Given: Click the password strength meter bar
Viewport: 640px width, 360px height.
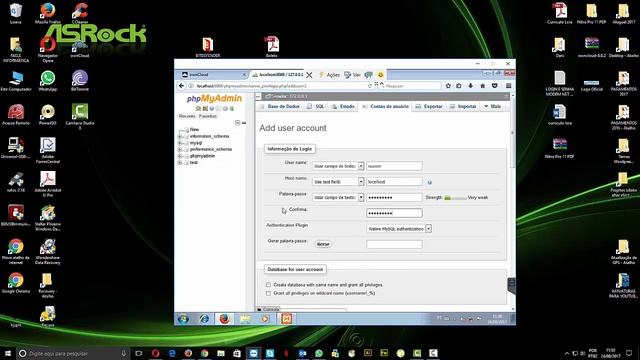Looking at the screenshot, I should point(455,198).
